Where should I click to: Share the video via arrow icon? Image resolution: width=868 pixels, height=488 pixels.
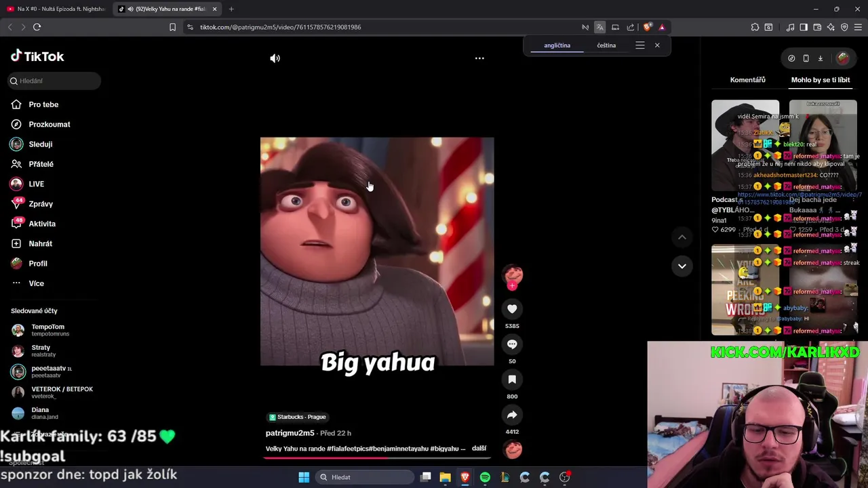pos(512,415)
